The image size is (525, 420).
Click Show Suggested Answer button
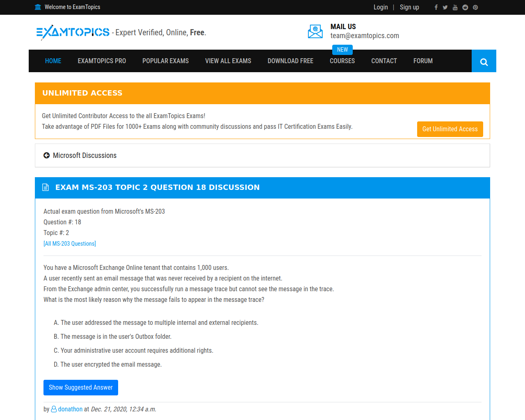pyautogui.click(x=81, y=388)
